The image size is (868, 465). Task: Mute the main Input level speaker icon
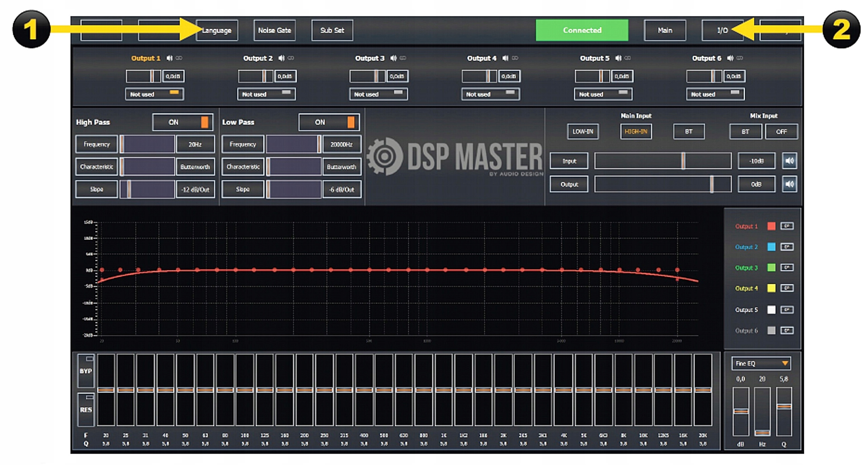[789, 161]
